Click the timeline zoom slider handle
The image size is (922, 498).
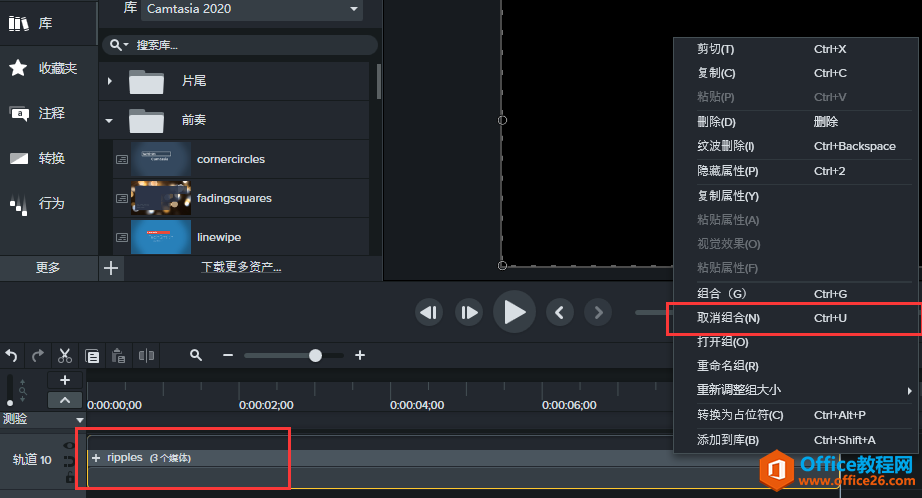coord(316,355)
